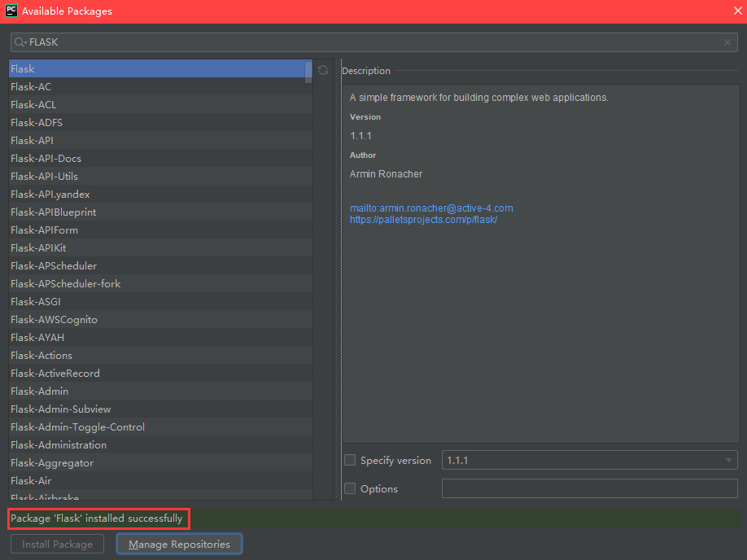Clear the FLASK search text
The image size is (747, 560).
click(x=727, y=42)
